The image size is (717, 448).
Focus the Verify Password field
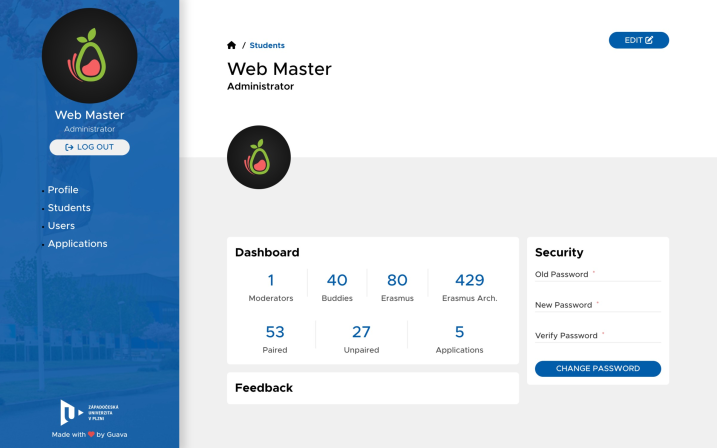(x=598, y=336)
